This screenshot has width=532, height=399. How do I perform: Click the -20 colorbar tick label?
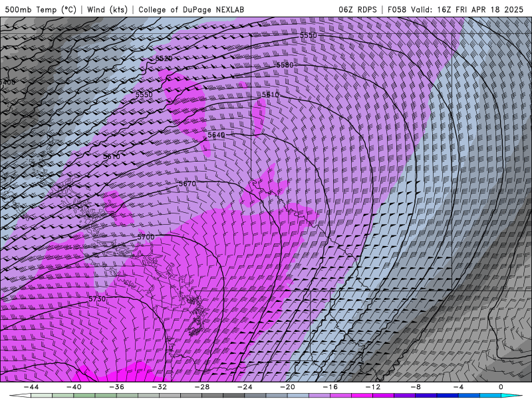point(287,387)
